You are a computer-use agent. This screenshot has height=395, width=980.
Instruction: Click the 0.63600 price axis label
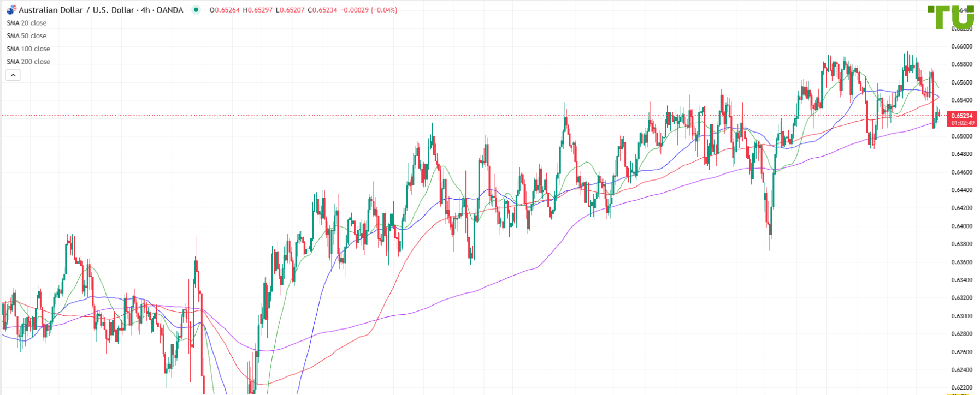[961, 262]
